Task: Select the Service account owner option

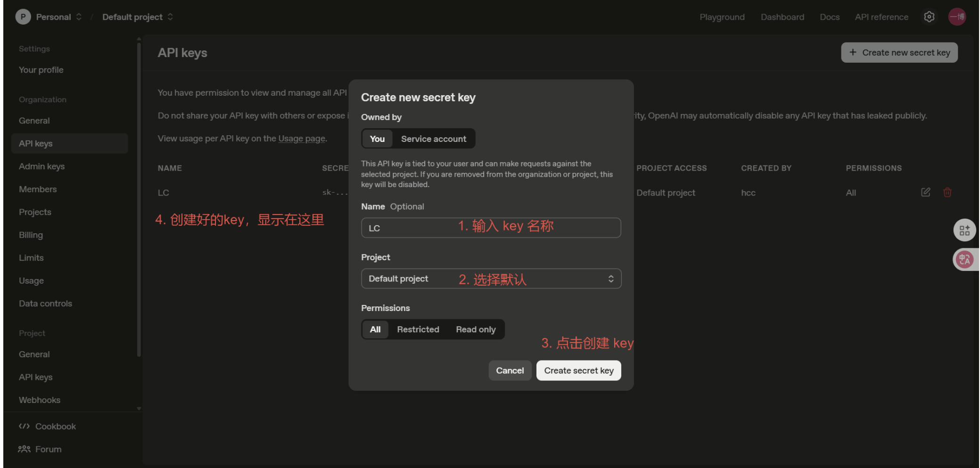Action: tap(433, 139)
